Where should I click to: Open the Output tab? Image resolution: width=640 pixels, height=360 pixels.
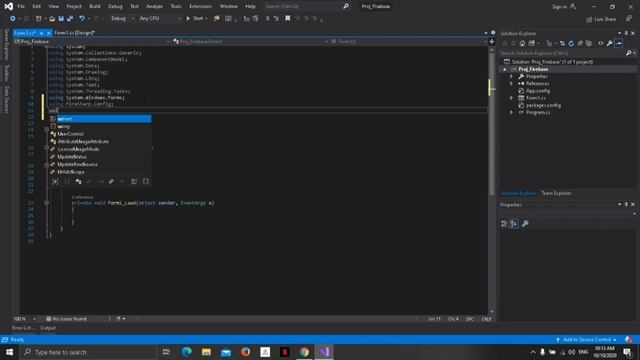point(48,328)
